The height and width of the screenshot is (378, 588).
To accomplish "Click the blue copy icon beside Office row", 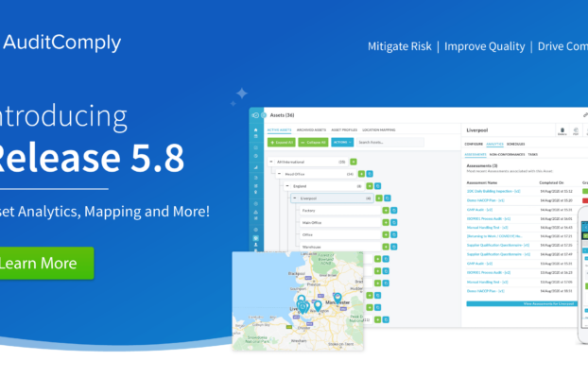I will click(394, 234).
